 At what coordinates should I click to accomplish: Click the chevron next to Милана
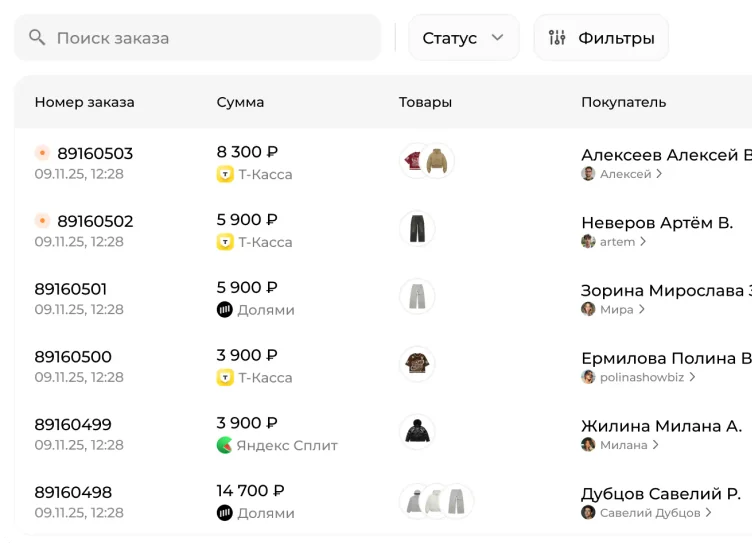pos(656,444)
